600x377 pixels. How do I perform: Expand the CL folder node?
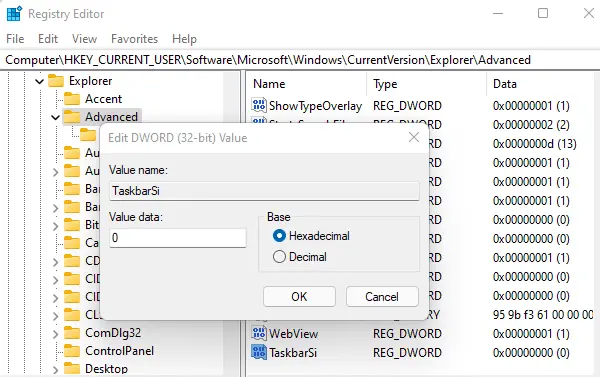(x=55, y=316)
